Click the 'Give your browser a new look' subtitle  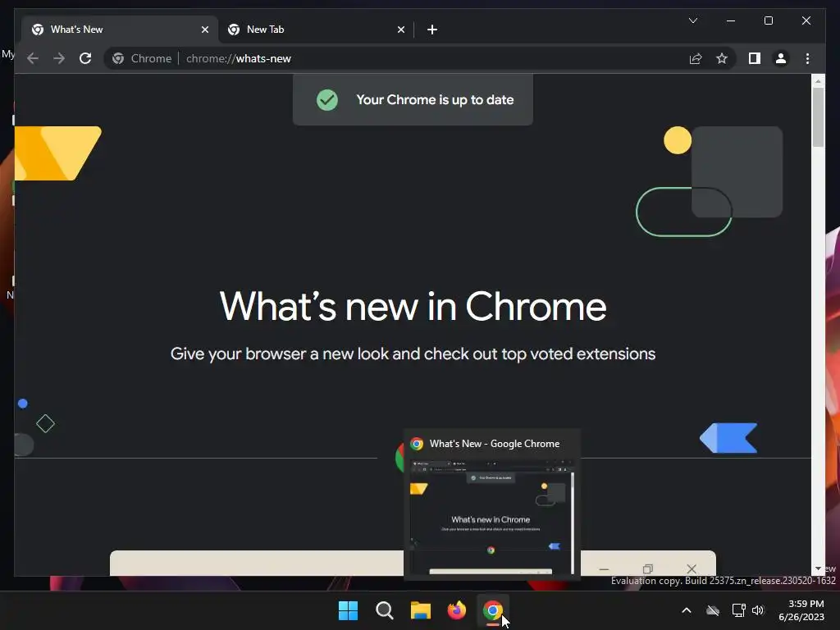point(413,354)
